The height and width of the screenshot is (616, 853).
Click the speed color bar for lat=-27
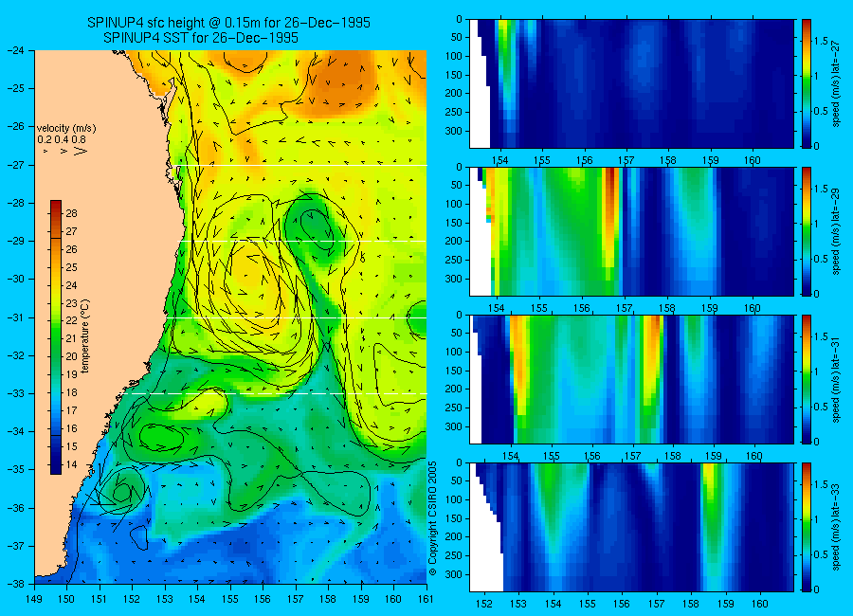click(x=807, y=83)
